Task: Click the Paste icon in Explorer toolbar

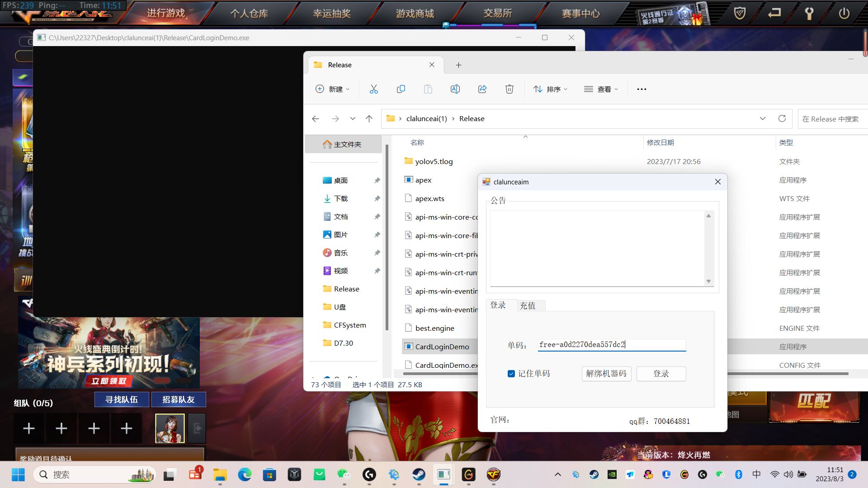Action: coord(428,89)
